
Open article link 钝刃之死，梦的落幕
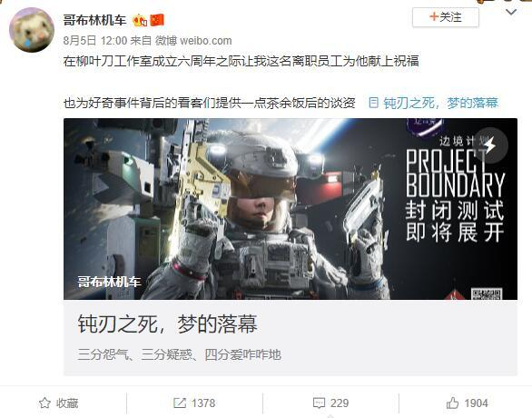(x=440, y=103)
